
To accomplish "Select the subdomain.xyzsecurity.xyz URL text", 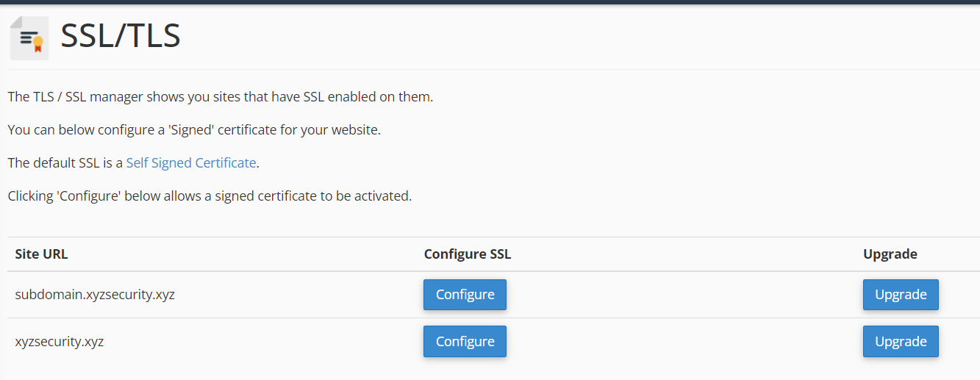I will point(95,295).
